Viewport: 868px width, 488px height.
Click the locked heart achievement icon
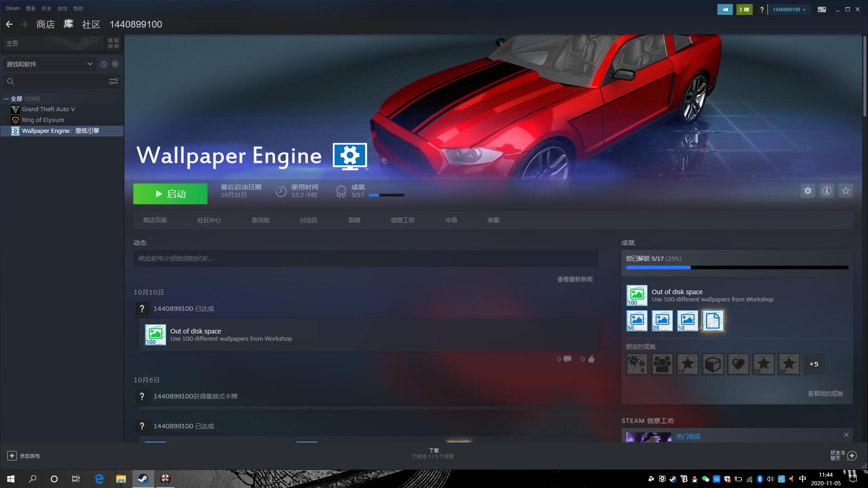click(x=738, y=364)
